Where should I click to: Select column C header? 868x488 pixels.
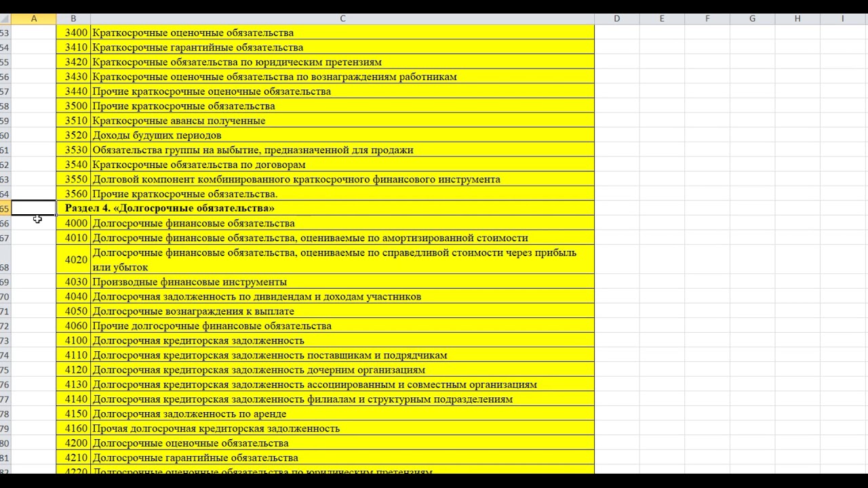click(x=342, y=18)
